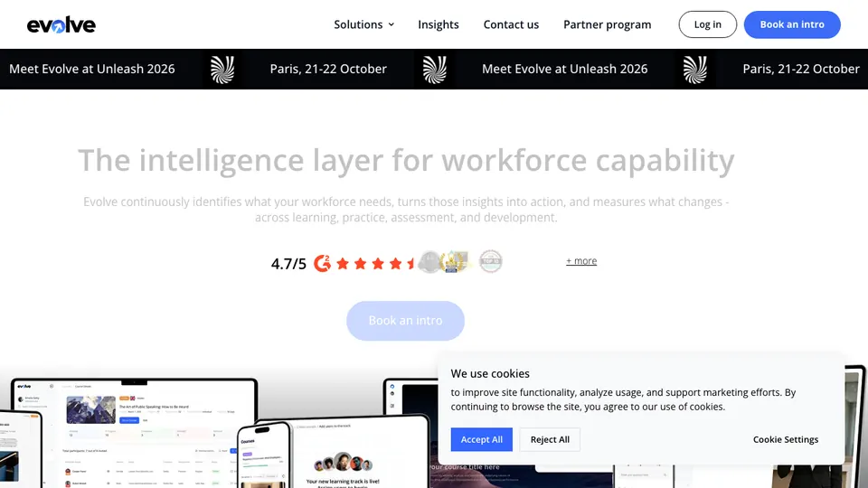The height and width of the screenshot is (488, 868).
Task: Click 'The intelligence layer for workforce capability' headline
Action: (x=406, y=161)
